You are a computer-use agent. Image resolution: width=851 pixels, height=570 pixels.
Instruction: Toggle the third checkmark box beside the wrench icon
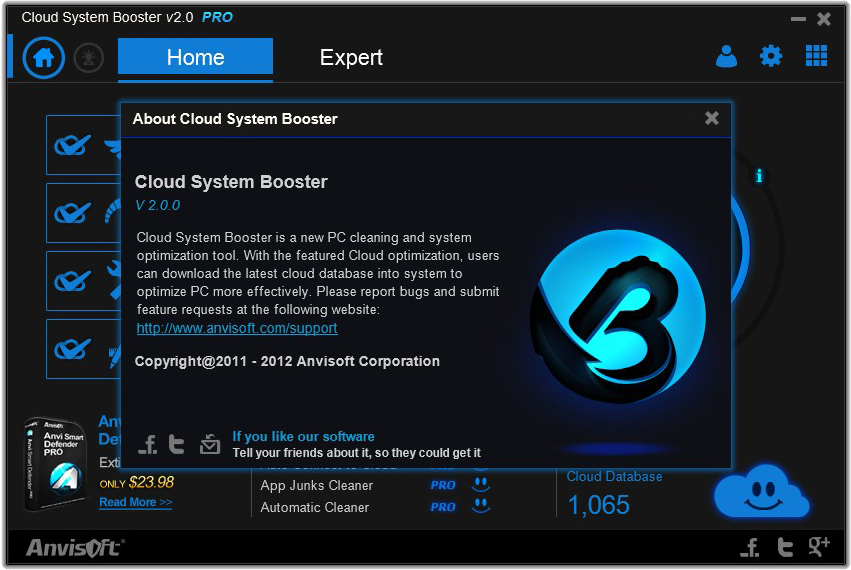(x=72, y=281)
